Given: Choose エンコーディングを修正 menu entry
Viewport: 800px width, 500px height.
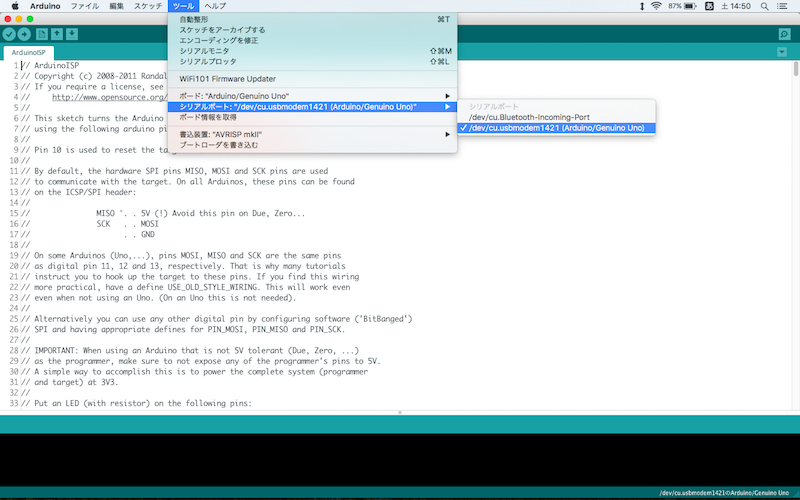Looking at the screenshot, I should click(312, 40).
